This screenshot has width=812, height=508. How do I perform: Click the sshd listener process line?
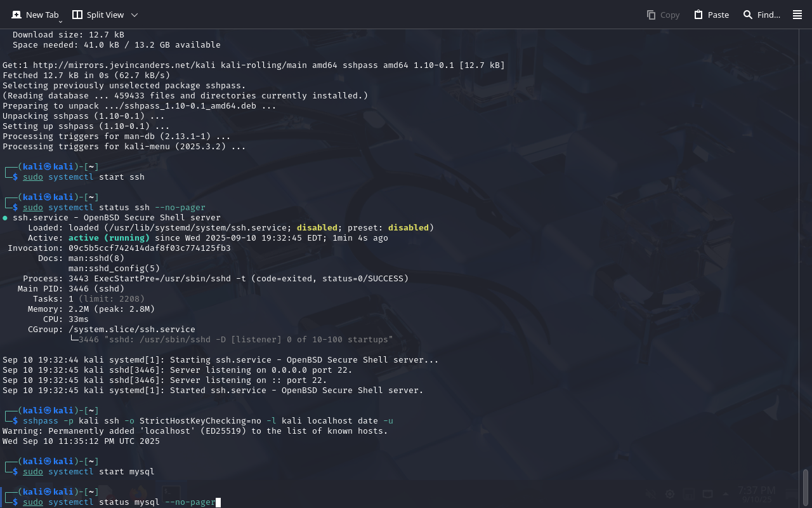(231, 340)
